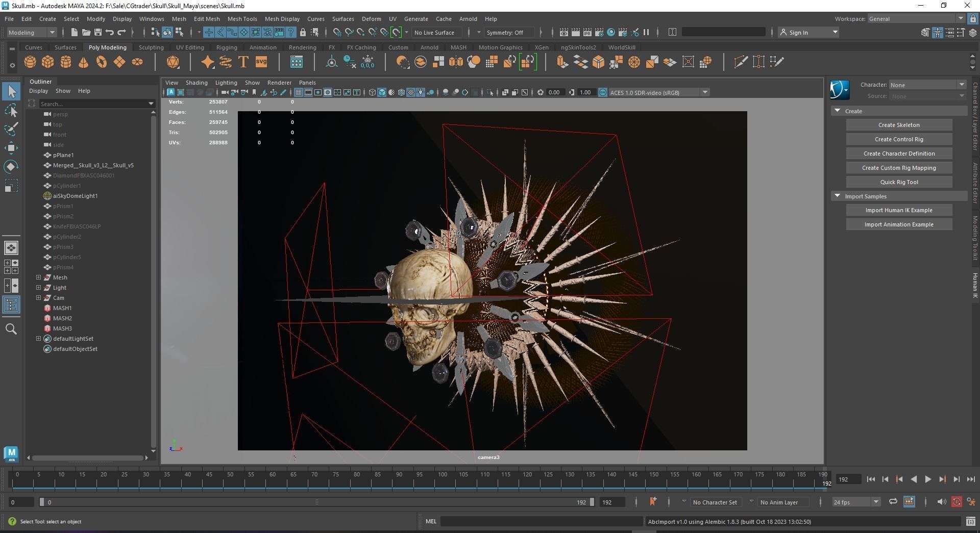This screenshot has width=980, height=533.
Task: Switch to the Sculpting shelf tab
Action: point(151,47)
